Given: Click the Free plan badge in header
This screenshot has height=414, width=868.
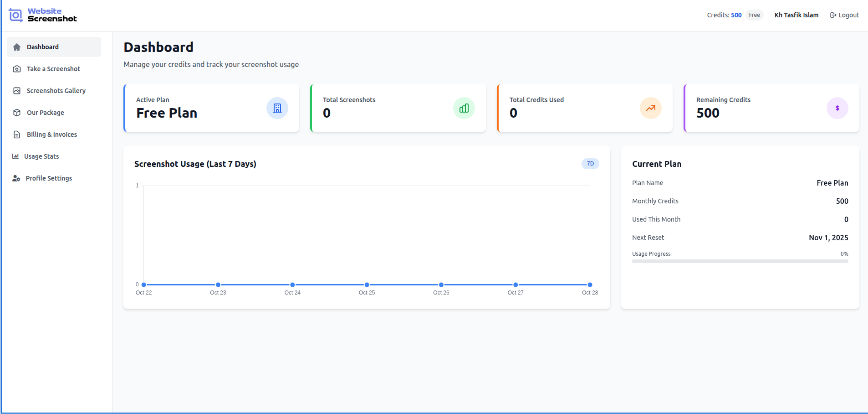Looking at the screenshot, I should (754, 15).
